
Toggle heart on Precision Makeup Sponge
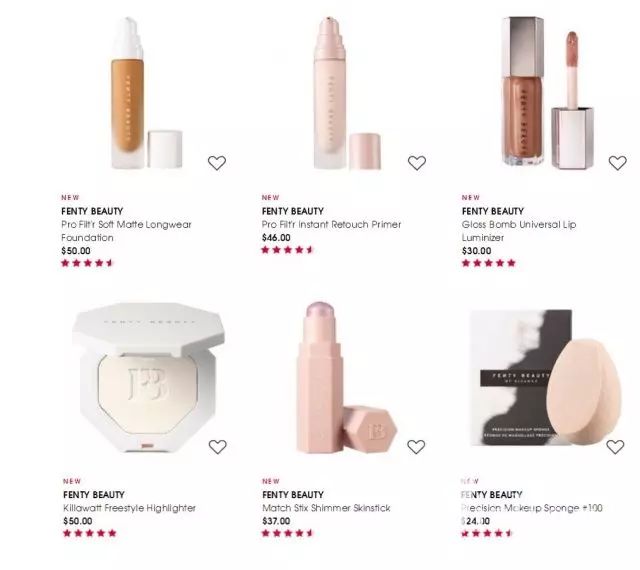click(x=615, y=447)
